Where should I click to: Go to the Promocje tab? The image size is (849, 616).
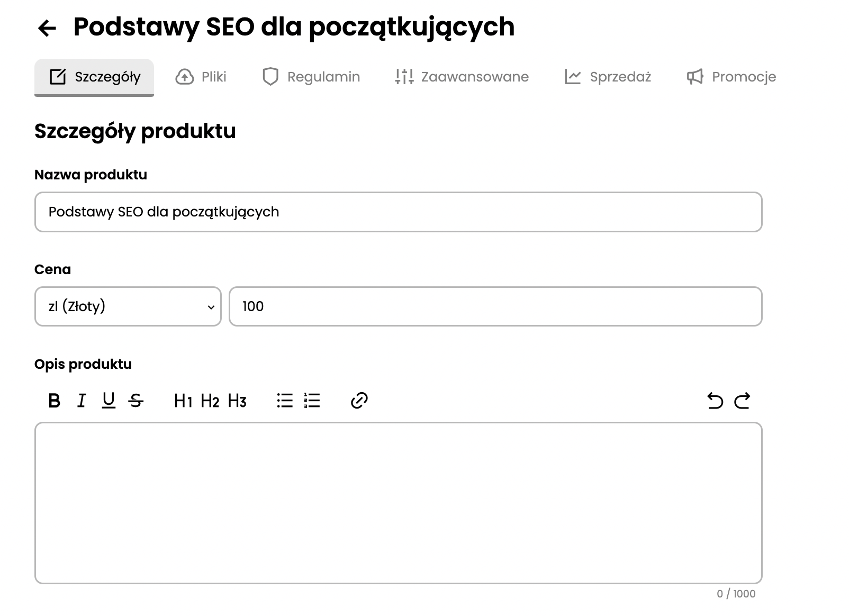[x=731, y=77]
